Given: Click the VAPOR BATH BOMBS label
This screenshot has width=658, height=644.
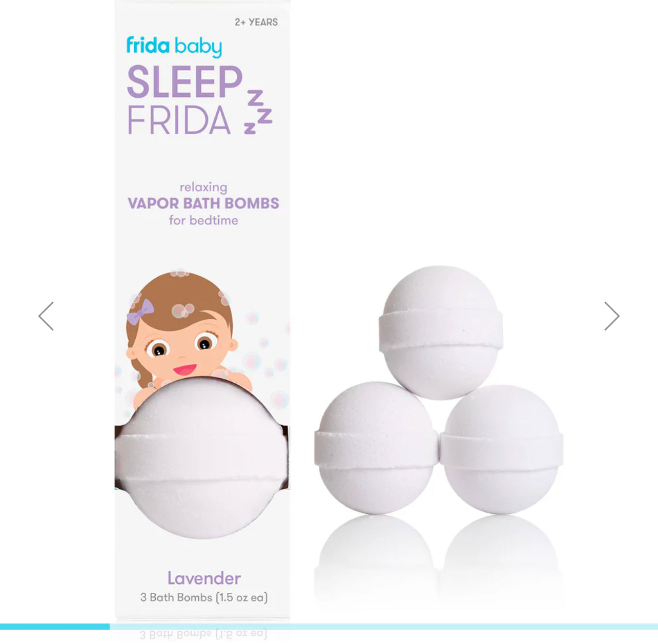Looking at the screenshot, I should tap(203, 203).
